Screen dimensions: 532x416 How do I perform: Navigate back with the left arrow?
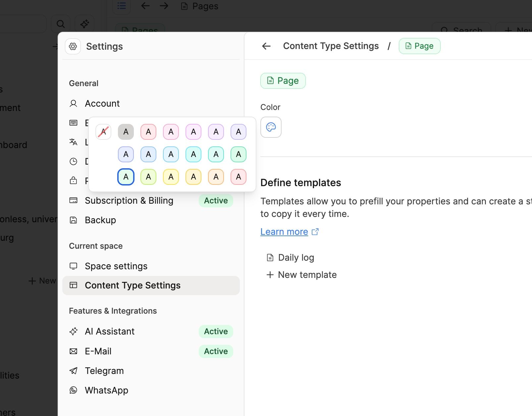tap(266, 46)
